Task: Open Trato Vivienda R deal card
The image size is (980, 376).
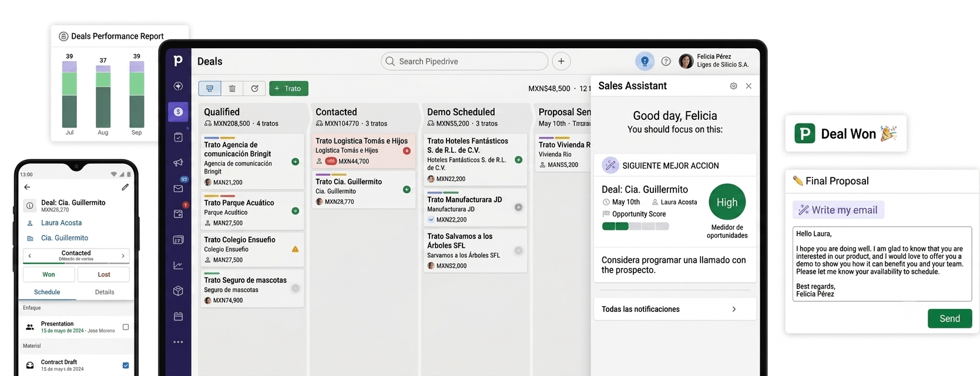Action: 563,154
